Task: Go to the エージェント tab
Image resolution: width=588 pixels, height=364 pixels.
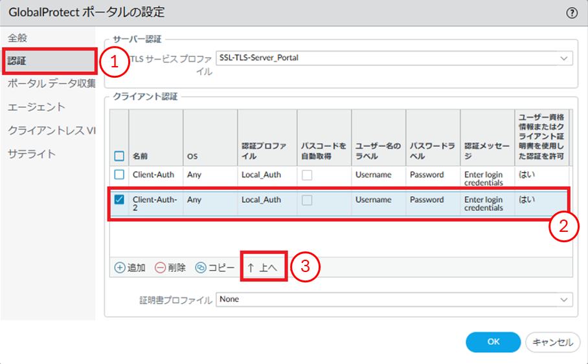Action: pyautogui.click(x=37, y=107)
